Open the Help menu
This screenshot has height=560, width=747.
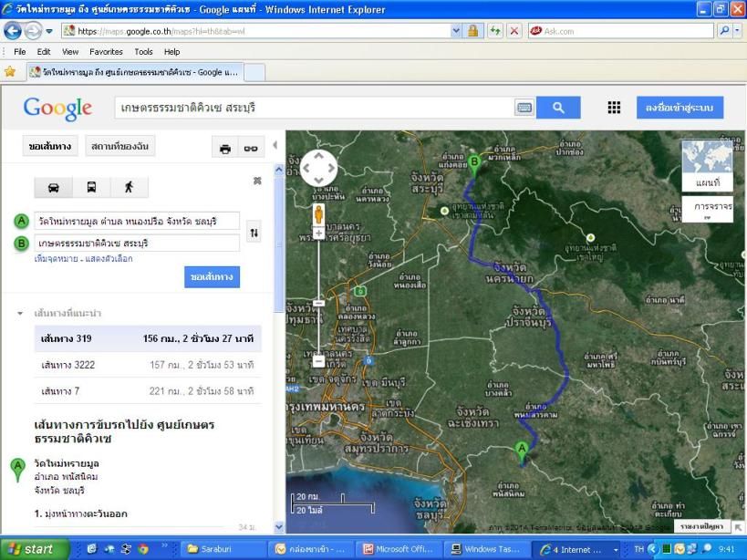(172, 52)
